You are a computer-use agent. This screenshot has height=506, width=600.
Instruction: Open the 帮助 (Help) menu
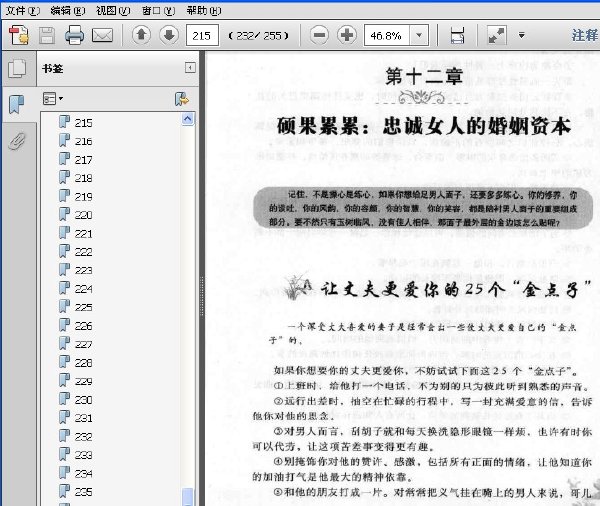204,11
